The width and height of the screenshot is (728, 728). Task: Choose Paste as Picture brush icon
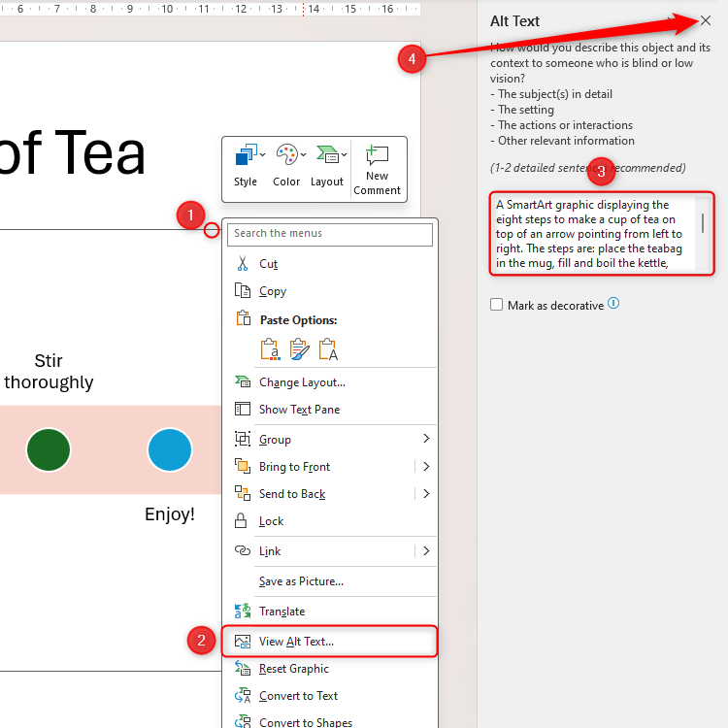299,349
